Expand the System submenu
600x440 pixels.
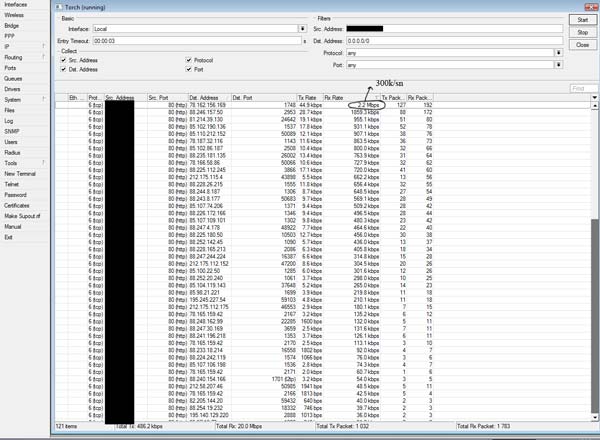click(x=25, y=100)
